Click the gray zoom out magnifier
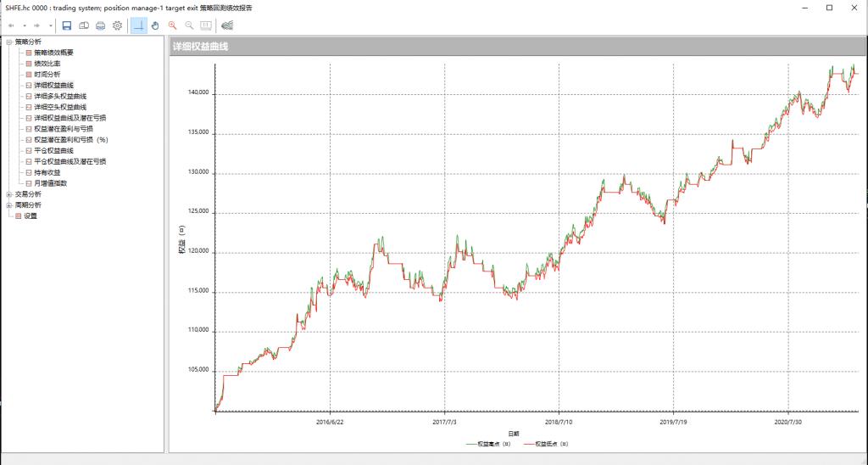This screenshot has width=868, height=465. [189, 25]
